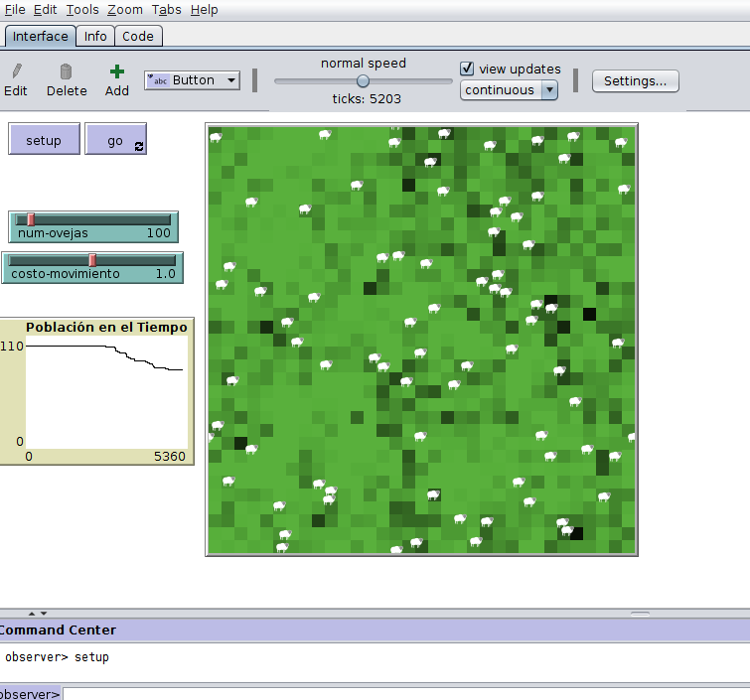Click the forever loop icon on go button
Viewport: 750px width, 700px height.
(138, 146)
